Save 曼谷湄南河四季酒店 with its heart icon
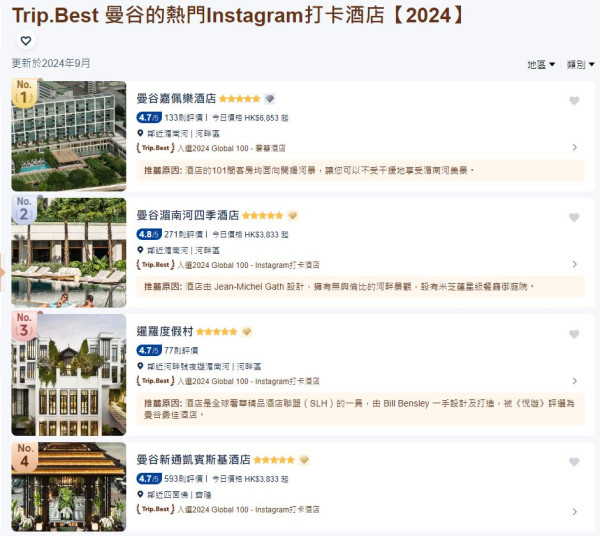Screen dimensions: 600x536 [574, 217]
